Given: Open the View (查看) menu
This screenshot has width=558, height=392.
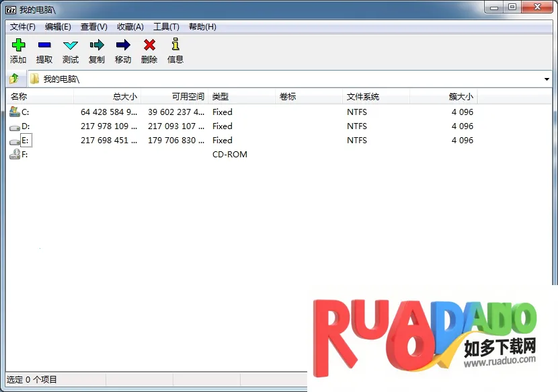Looking at the screenshot, I should [93, 27].
